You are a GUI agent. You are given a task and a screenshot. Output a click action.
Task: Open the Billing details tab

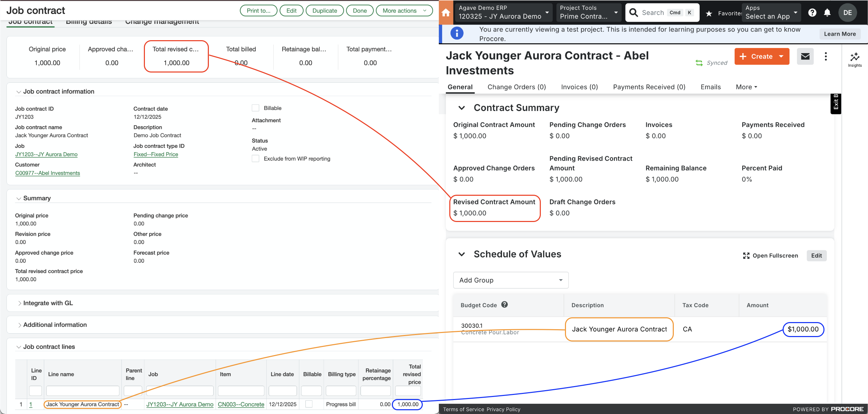(89, 21)
